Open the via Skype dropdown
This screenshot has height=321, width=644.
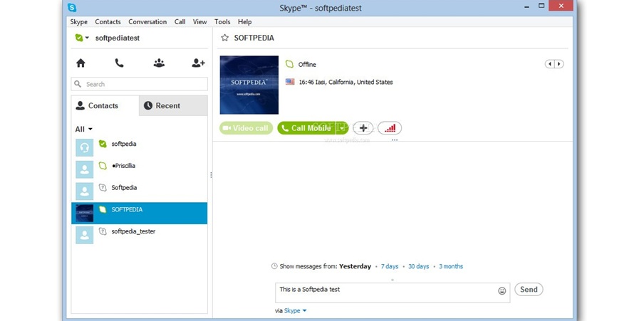pyautogui.click(x=296, y=311)
